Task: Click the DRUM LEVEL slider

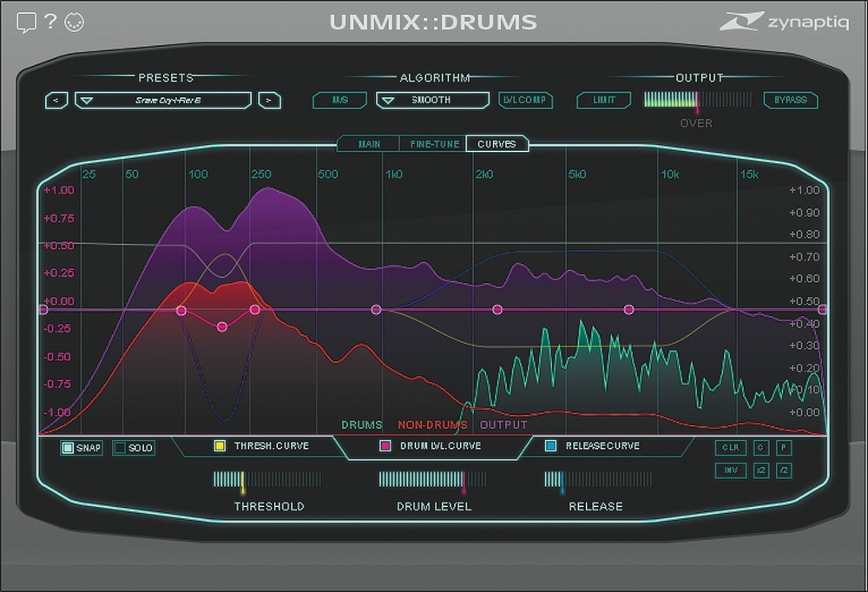Action: tap(433, 479)
